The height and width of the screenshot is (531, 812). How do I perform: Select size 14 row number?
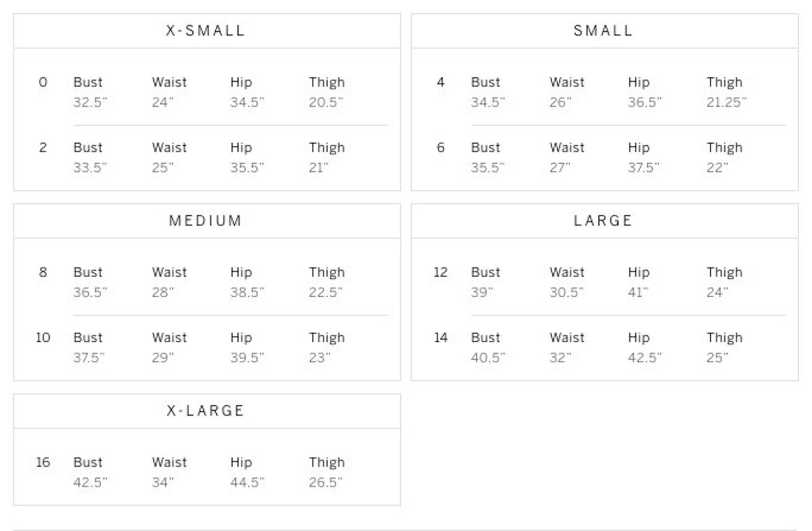[x=440, y=338]
